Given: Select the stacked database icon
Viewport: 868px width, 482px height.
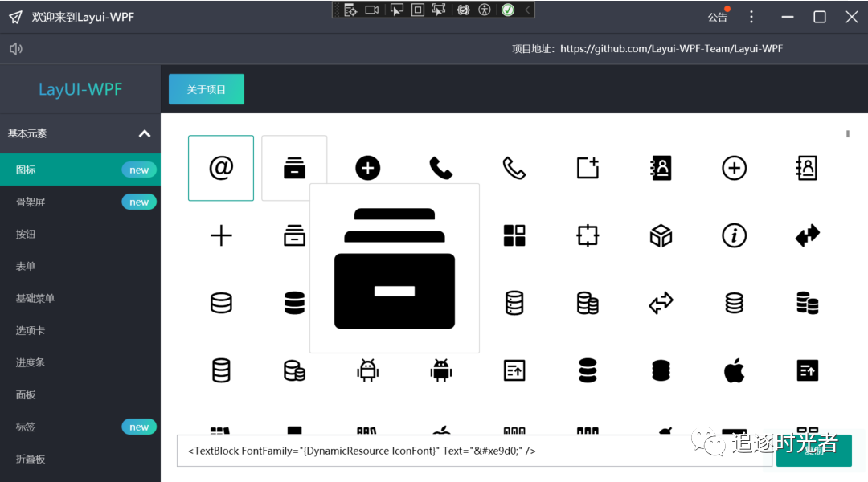Looking at the screenshot, I should (806, 303).
